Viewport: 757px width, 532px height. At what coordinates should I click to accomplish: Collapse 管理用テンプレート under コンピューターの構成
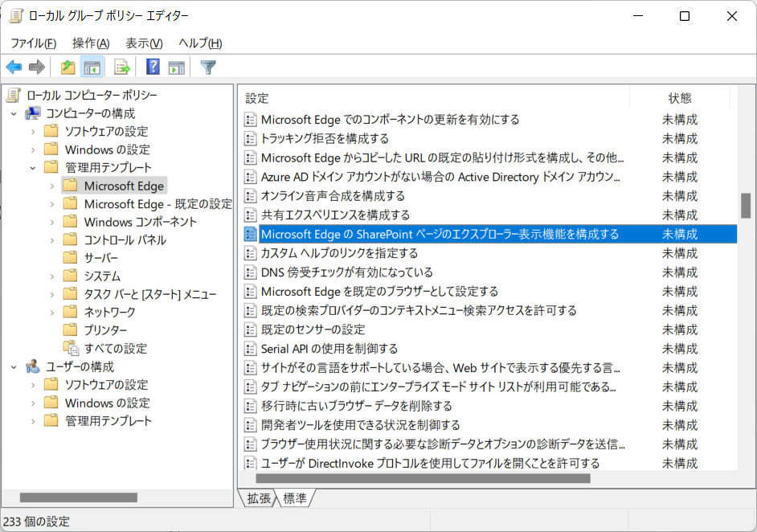coord(33,168)
